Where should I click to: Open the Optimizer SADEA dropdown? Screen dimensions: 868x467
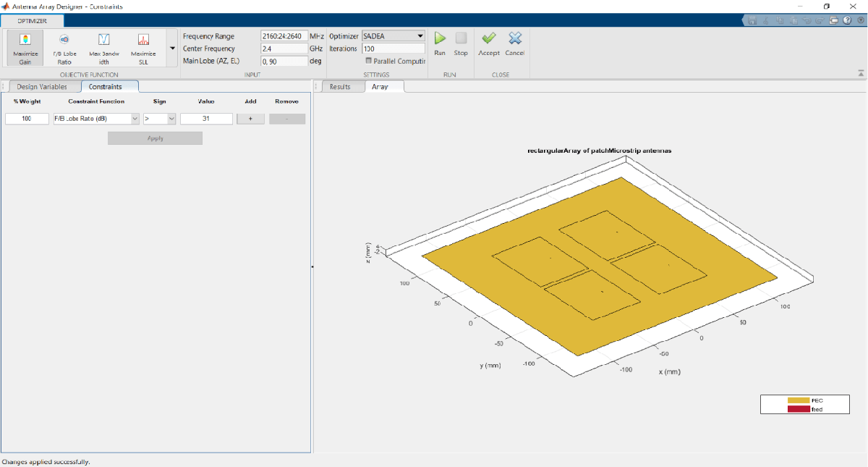point(393,35)
